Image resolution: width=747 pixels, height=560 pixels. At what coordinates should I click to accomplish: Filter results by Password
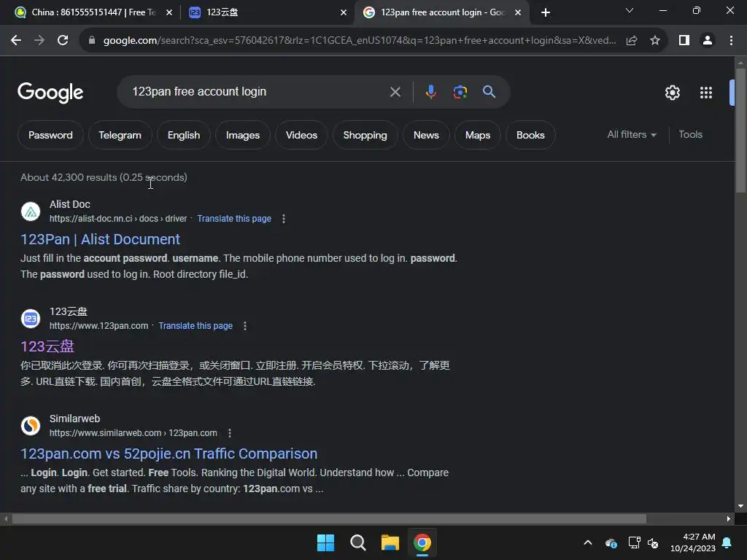coord(50,135)
